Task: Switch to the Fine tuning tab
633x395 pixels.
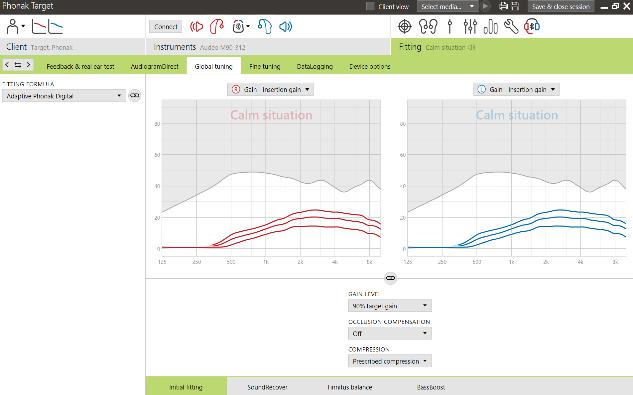Action: coord(264,66)
